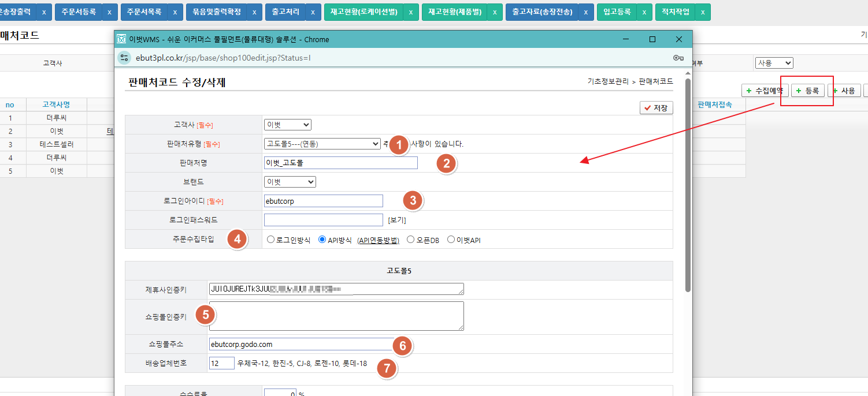868x396 pixels.
Task: Open the 브랜드 dropdown
Action: click(290, 182)
